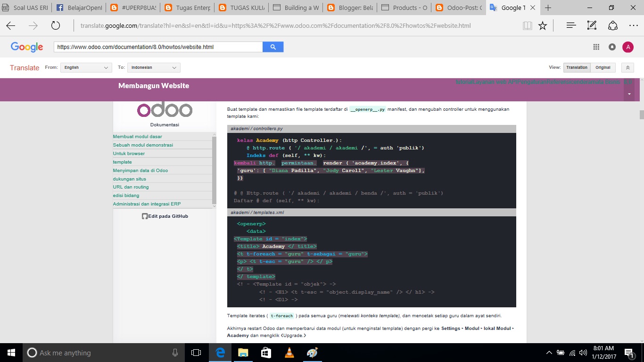Click the volume icon in tray
644x362 pixels.
point(583,353)
